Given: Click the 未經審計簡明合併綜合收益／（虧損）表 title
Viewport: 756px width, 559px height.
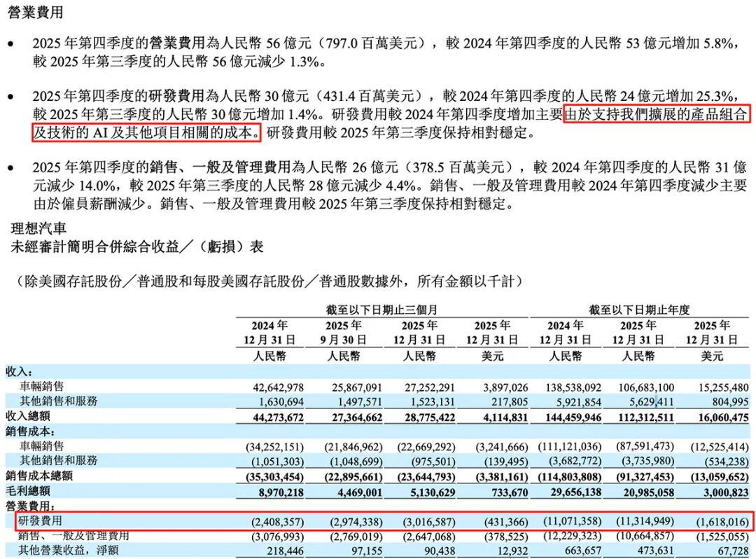Looking at the screenshot, I should coord(137,247).
